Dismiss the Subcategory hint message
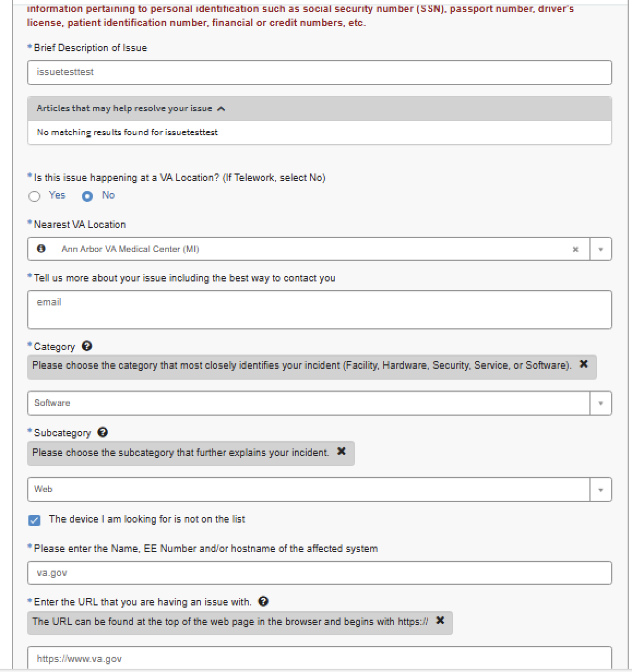The image size is (632, 672). [x=342, y=452]
